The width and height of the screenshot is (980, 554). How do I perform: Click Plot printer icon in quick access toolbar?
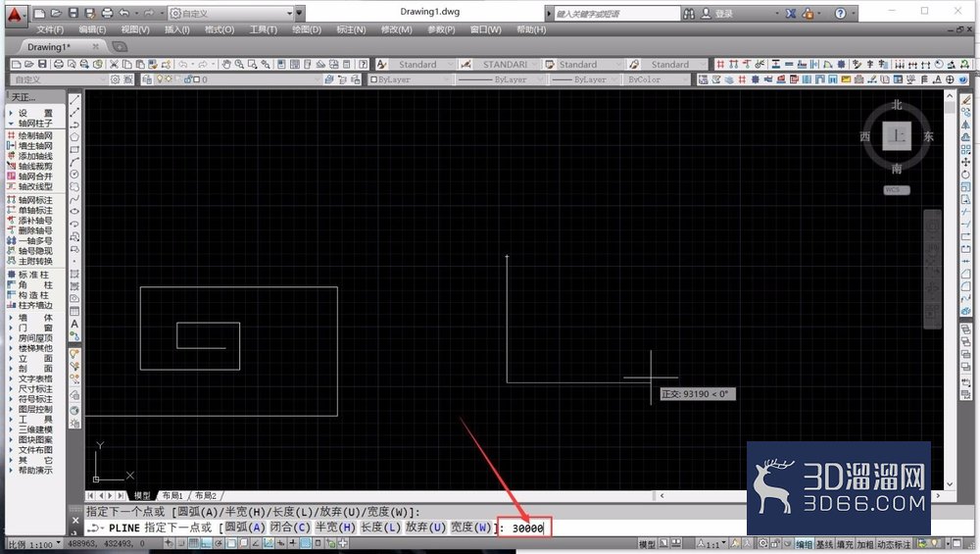(x=107, y=13)
